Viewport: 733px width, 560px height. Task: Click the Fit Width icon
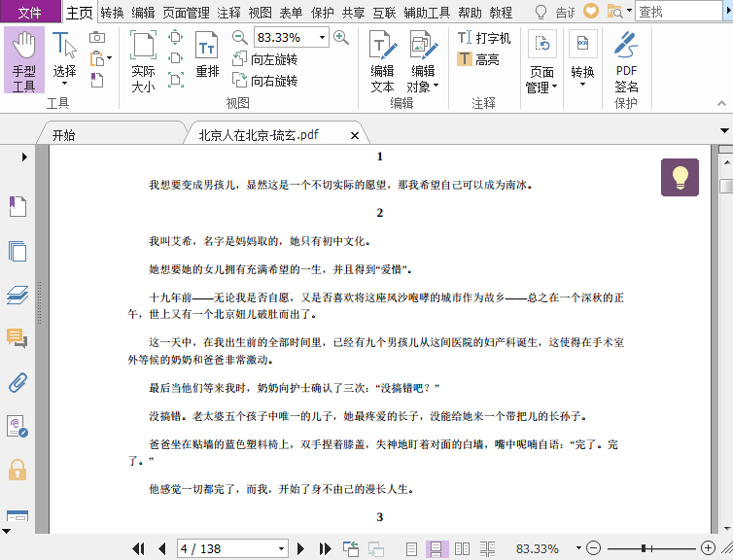[175, 58]
